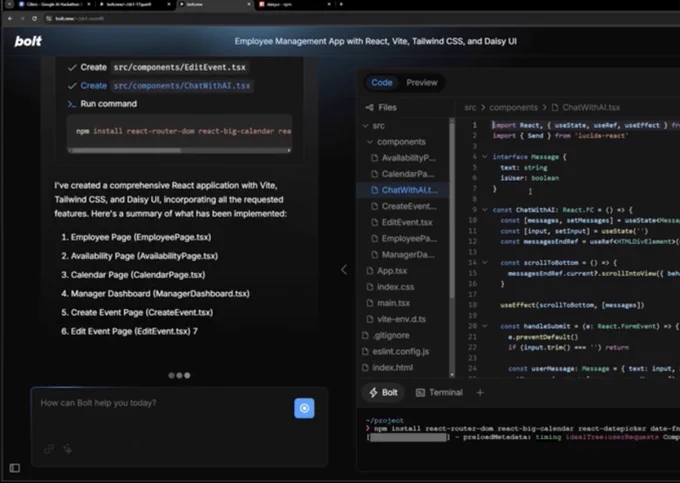Open CalendarPa... file in tree
Image resolution: width=680 pixels, height=483 pixels.
(x=403, y=174)
